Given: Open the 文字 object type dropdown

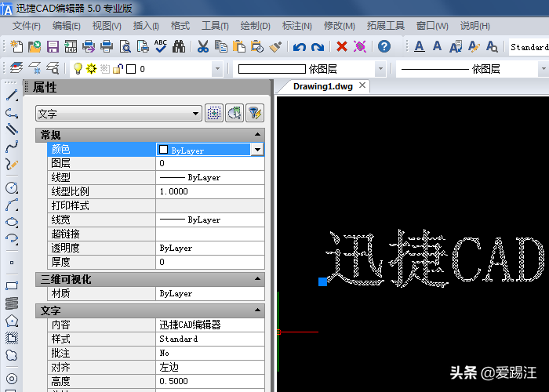Looking at the screenshot, I should pyautogui.click(x=118, y=114).
